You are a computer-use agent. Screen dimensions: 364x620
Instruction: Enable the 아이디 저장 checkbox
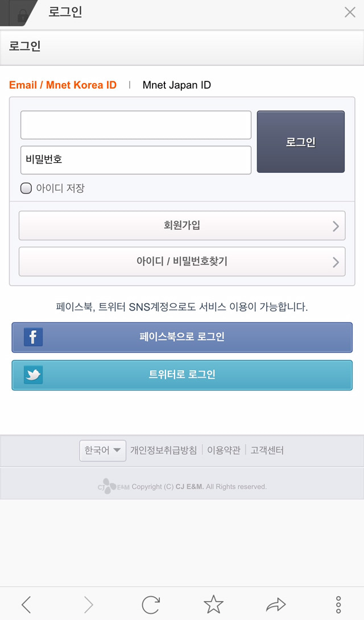26,188
